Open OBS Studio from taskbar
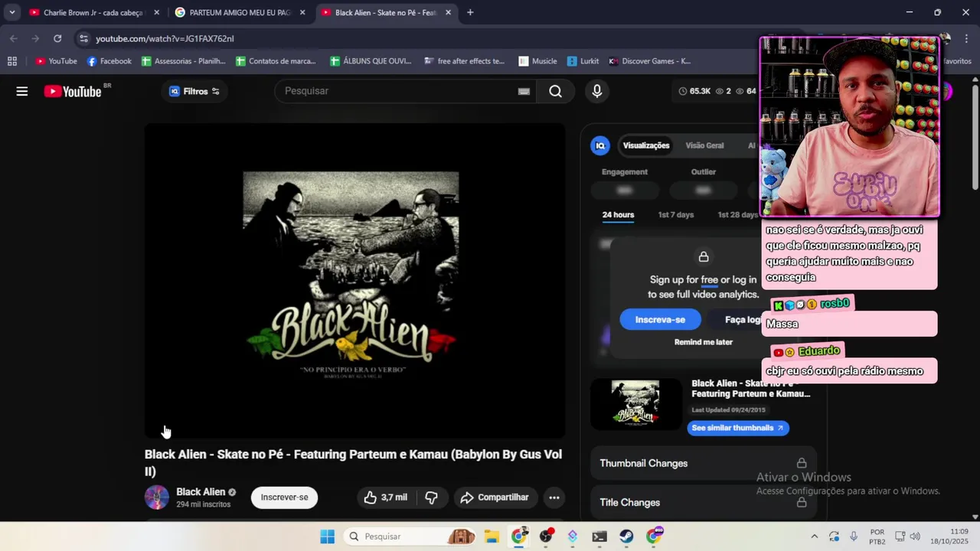 [x=546, y=536]
